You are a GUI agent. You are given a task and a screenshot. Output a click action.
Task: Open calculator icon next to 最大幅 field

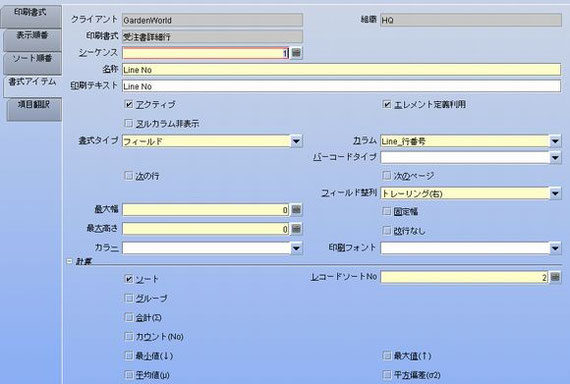(296, 210)
